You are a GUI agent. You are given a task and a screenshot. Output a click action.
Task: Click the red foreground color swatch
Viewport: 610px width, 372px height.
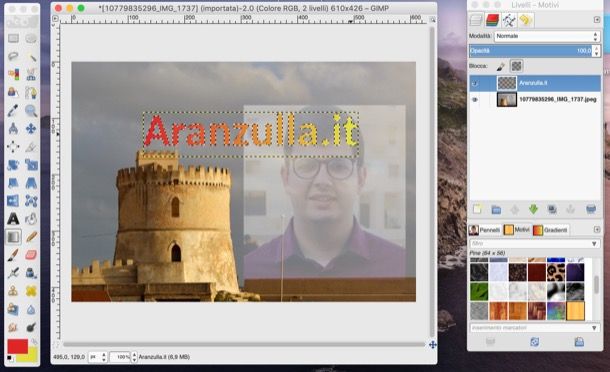[18, 346]
